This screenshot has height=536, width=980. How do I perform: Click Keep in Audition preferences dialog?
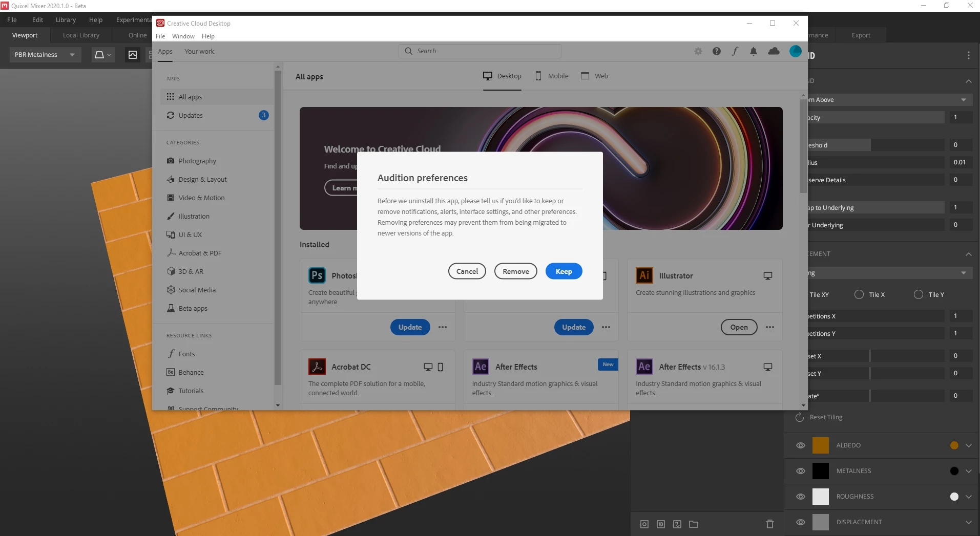(564, 271)
